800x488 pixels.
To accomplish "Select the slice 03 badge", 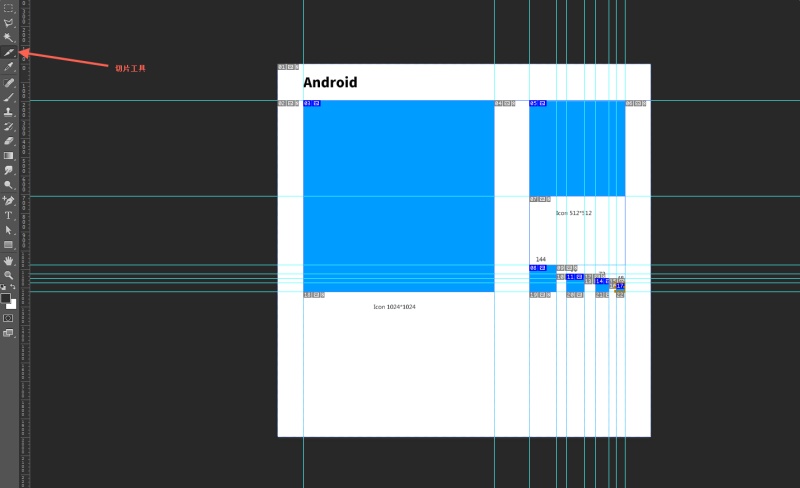I will pos(312,103).
